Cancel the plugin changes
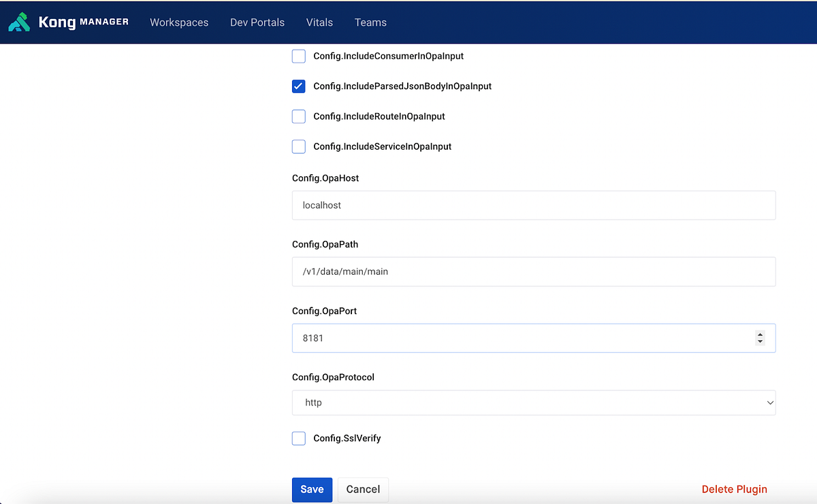The width and height of the screenshot is (817, 504). point(363,489)
